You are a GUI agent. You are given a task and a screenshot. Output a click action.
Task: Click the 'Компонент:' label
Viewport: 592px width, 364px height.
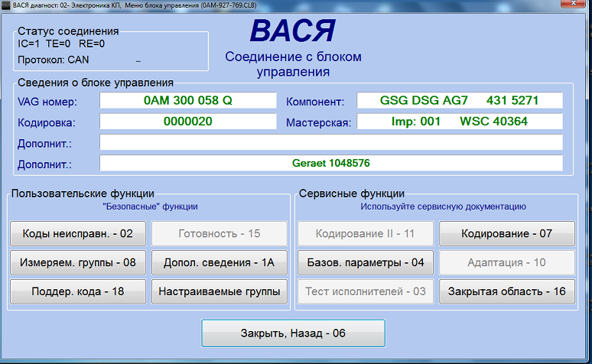click(315, 102)
